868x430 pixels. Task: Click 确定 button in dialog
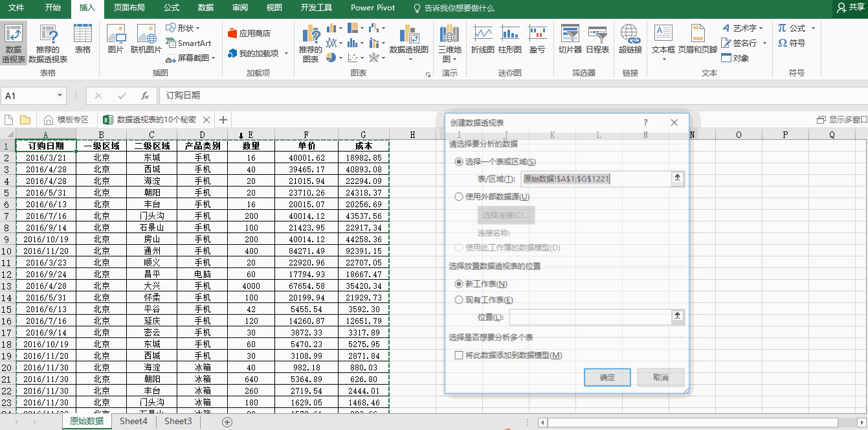tap(607, 378)
